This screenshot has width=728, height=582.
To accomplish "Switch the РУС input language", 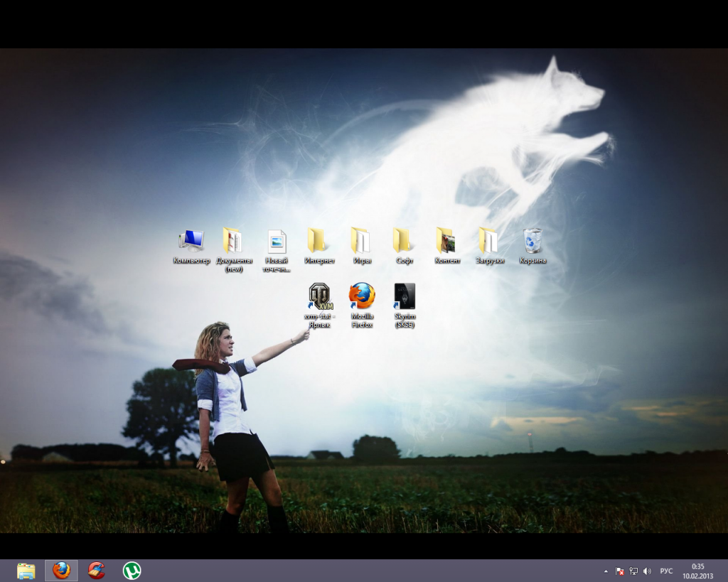I will pos(666,571).
